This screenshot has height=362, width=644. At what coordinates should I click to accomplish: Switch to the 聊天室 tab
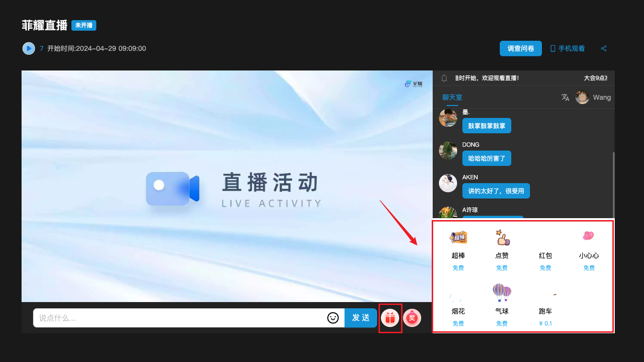pyautogui.click(x=452, y=97)
